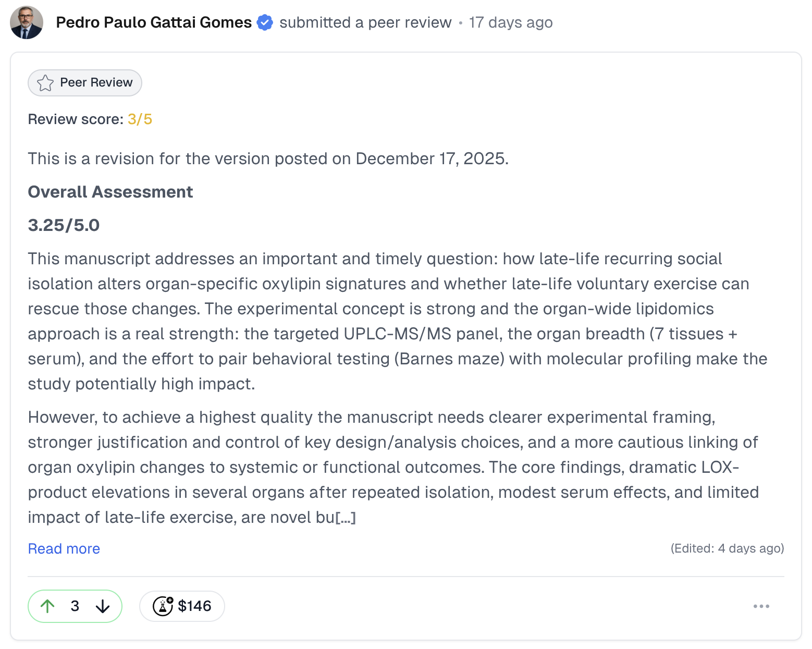This screenshot has width=812, height=649.
Task: Toggle a downvote on this peer review
Action: click(102, 606)
